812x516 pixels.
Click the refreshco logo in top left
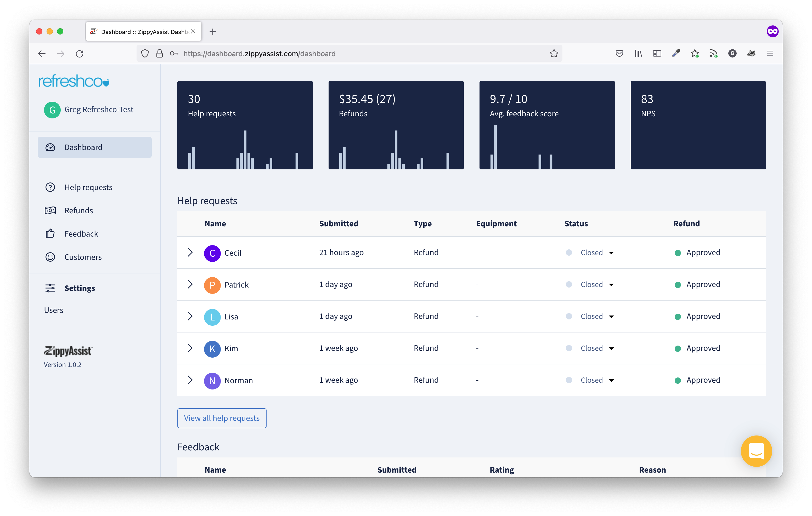click(74, 81)
